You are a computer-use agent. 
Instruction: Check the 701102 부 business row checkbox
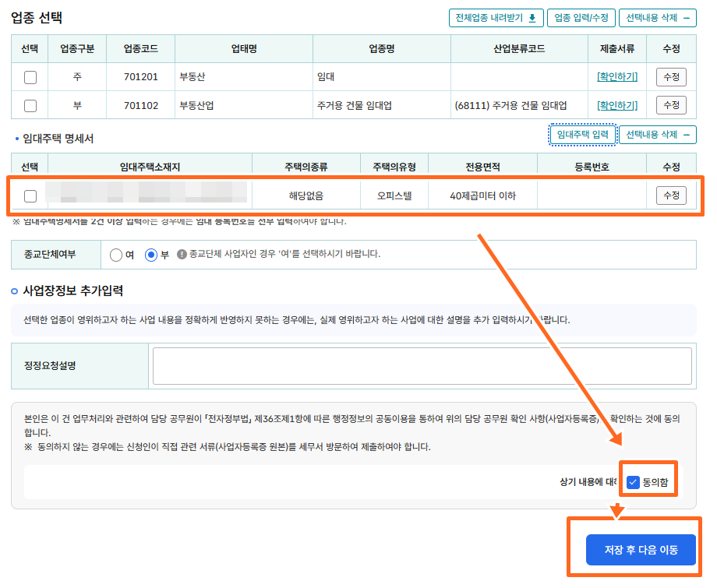click(x=31, y=104)
